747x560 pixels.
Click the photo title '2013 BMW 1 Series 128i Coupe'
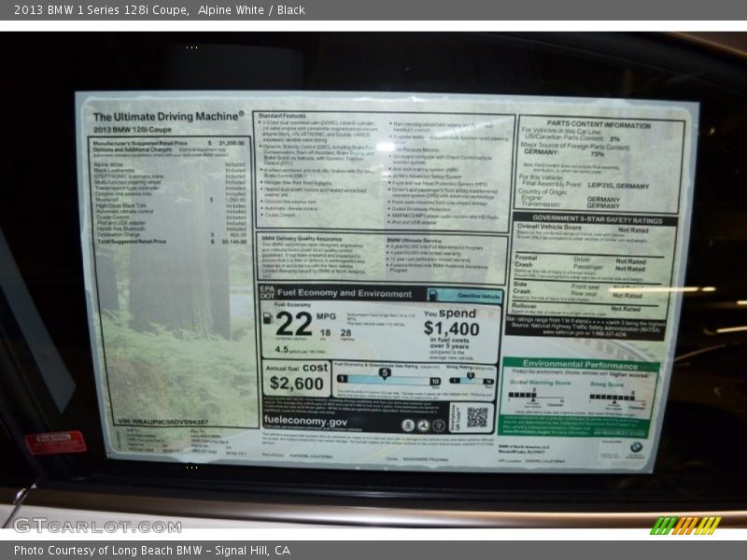[x=101, y=10]
